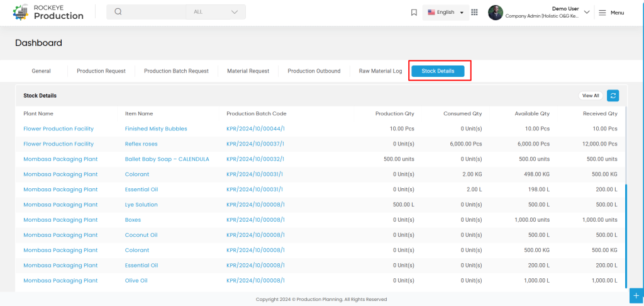Open batch code KPR/2024/10/00044/1

(x=255, y=128)
